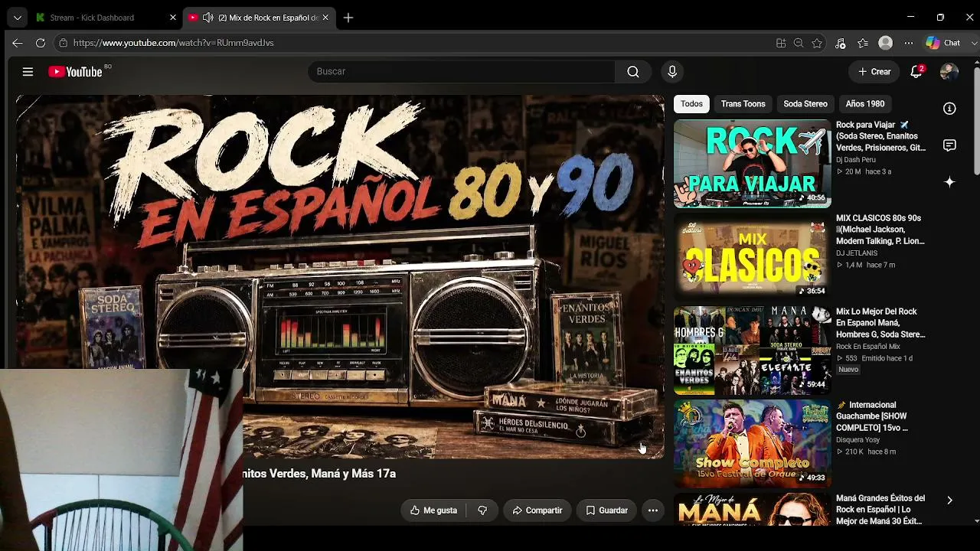Open a new browser tab

348,18
